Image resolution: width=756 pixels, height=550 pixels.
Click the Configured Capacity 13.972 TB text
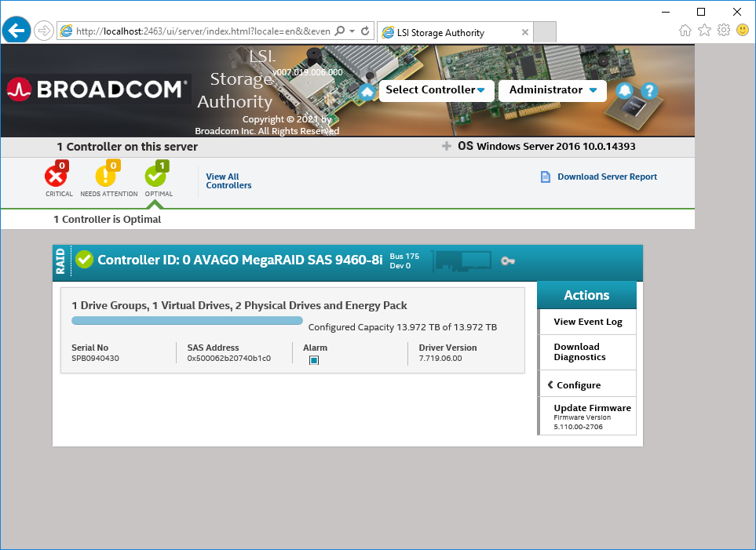point(403,327)
